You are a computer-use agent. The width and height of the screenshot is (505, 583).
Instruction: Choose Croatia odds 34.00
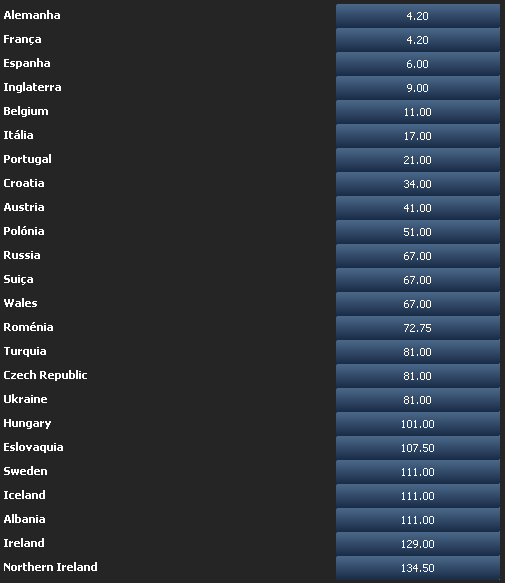coord(418,184)
